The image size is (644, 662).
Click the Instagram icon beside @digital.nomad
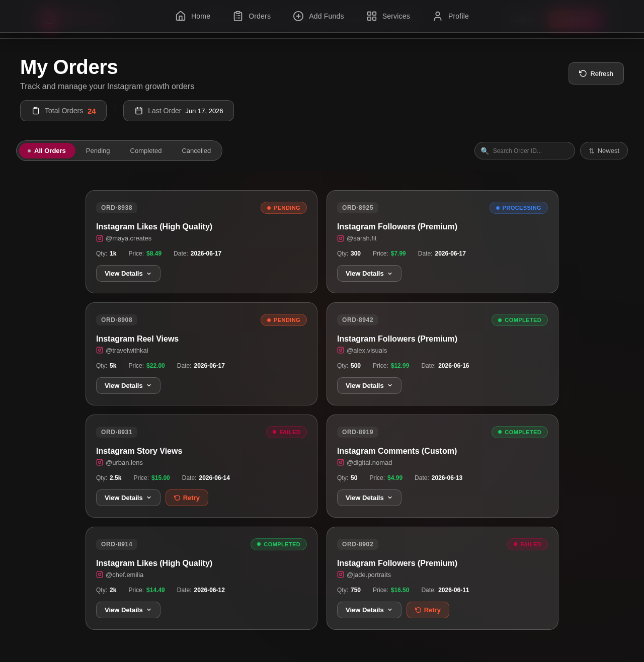pyautogui.click(x=341, y=463)
